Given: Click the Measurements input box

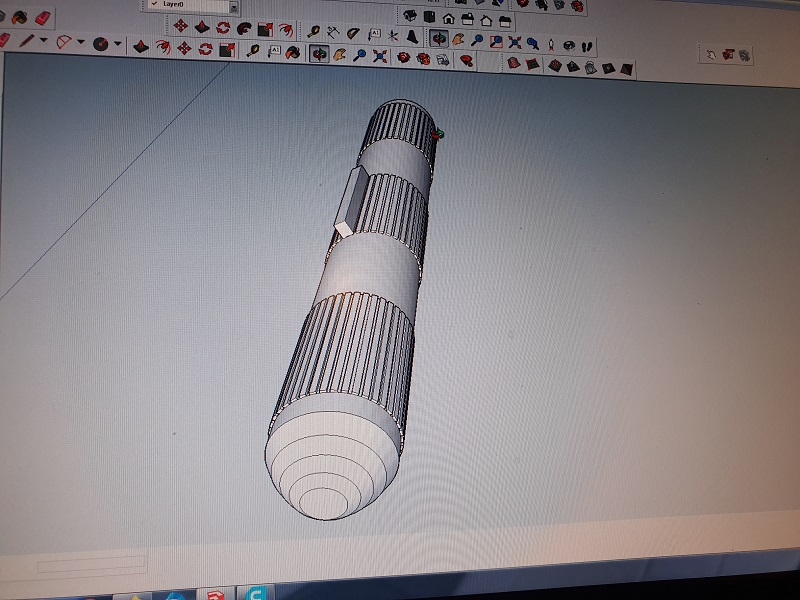Looking at the screenshot, I should tap(92, 566).
